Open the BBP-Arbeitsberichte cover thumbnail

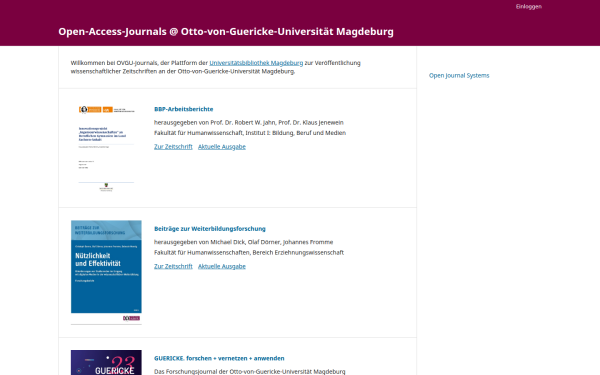coord(106,148)
